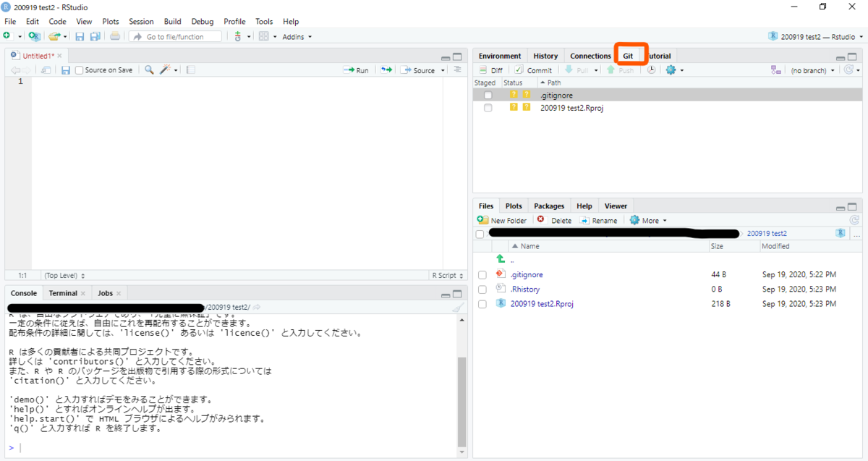This screenshot has height=461, width=868.
Task: Stage the .gitignore file checkbox
Action: point(488,95)
